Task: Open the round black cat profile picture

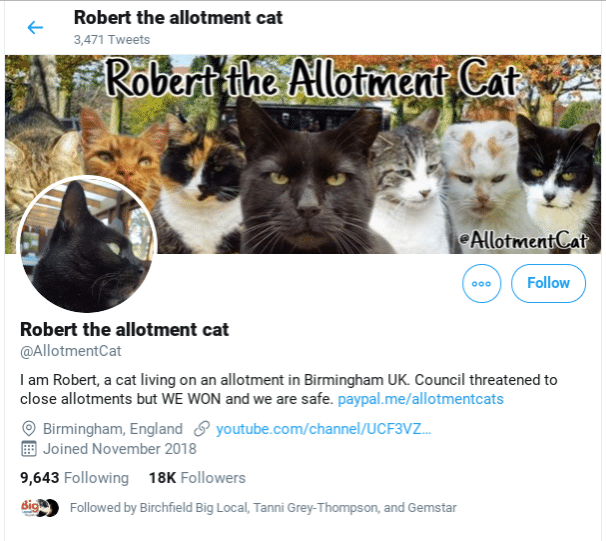Action: [87, 245]
